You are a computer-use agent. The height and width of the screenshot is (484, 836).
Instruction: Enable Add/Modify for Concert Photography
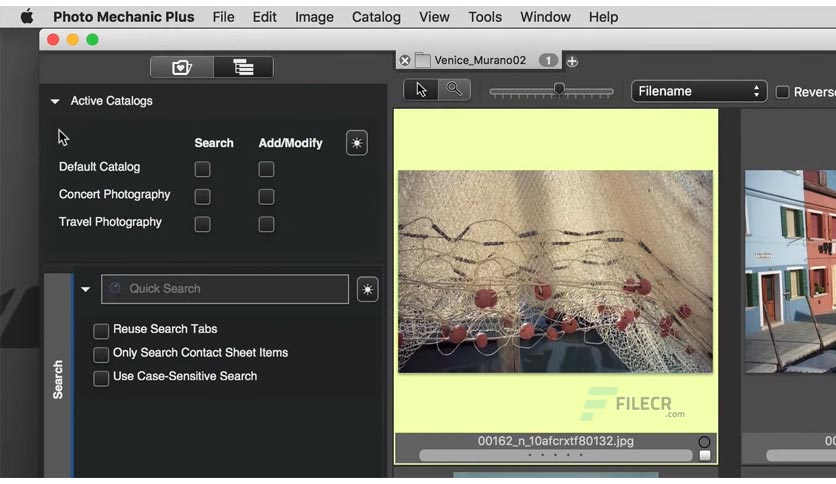(x=266, y=197)
